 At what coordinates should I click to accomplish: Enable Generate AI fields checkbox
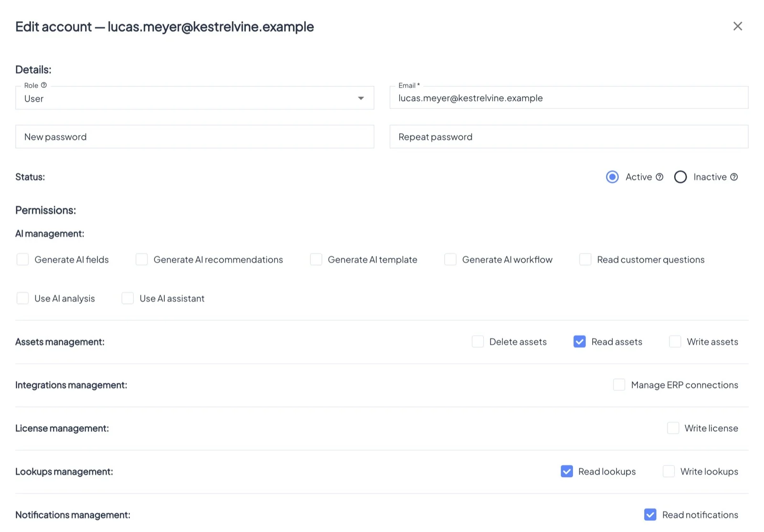(x=22, y=259)
